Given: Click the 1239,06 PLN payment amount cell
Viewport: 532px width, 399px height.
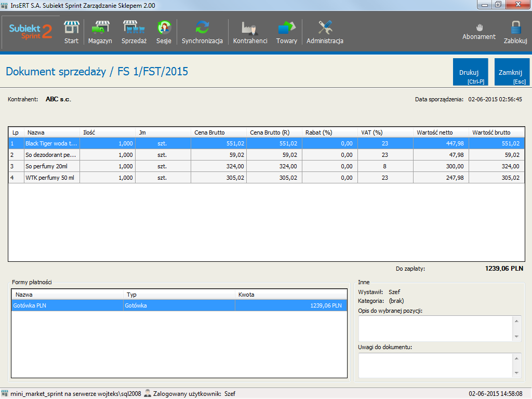Looking at the screenshot, I should 291,305.
